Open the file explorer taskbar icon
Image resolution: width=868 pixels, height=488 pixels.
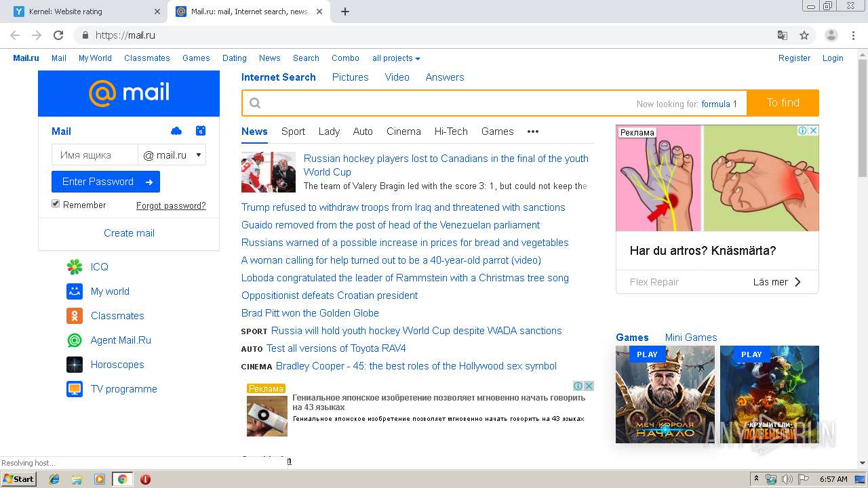point(77,479)
